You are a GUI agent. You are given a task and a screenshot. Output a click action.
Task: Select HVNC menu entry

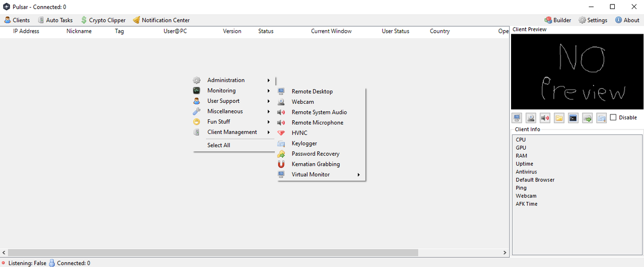click(x=321, y=133)
